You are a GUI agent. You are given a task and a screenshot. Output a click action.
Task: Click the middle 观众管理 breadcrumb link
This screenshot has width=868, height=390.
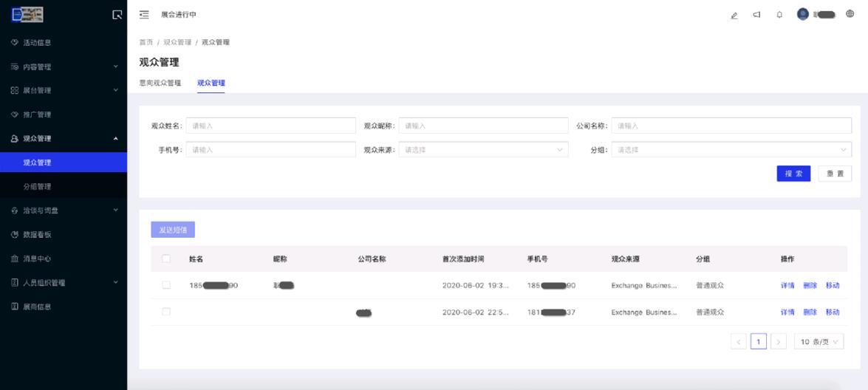177,42
